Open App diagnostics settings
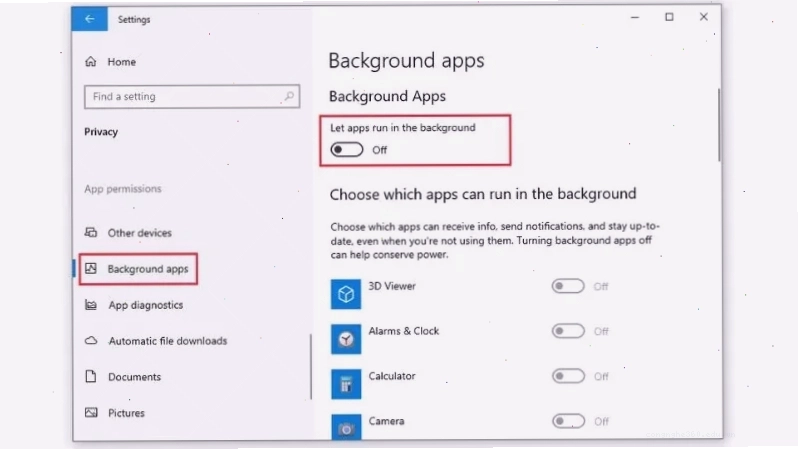Viewport: 798px width, 451px height. point(146,305)
